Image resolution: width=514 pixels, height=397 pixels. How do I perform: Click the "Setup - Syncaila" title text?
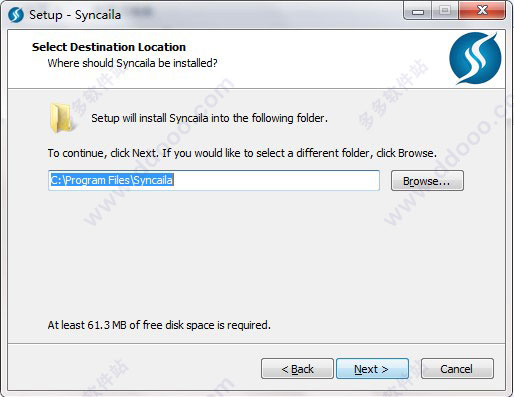(75, 15)
